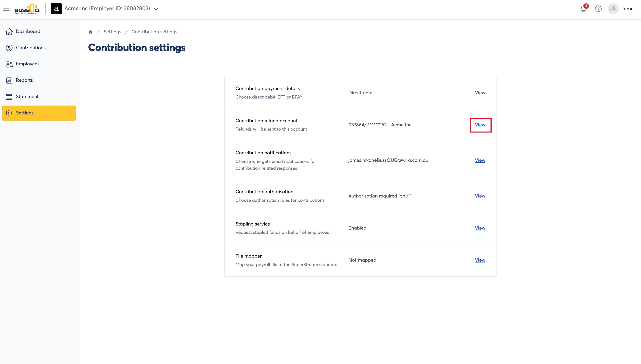Open Employees in sidebar
The width and height of the screenshot is (641, 364).
point(39,64)
